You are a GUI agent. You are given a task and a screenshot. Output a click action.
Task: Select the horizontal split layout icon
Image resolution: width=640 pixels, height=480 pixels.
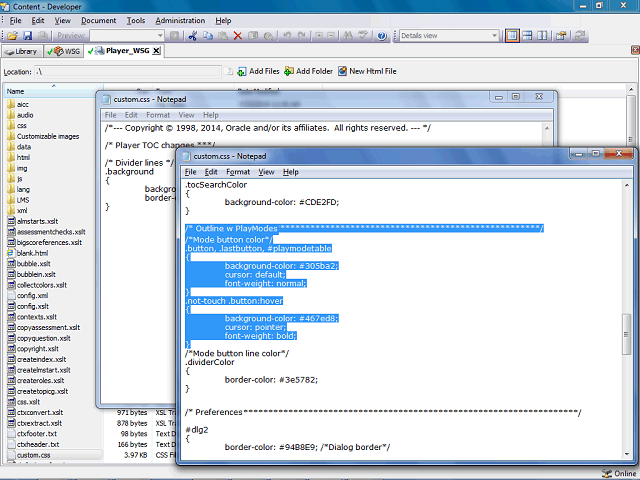point(527,36)
